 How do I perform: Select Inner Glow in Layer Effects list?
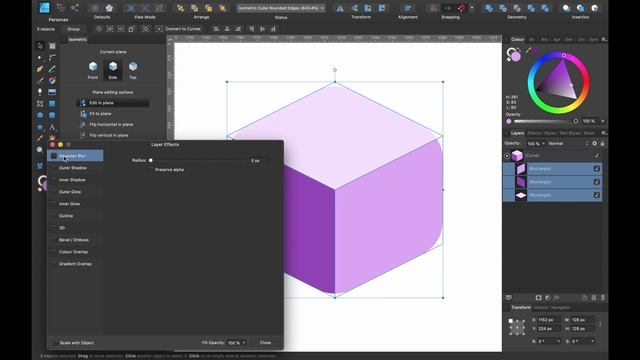(69, 204)
